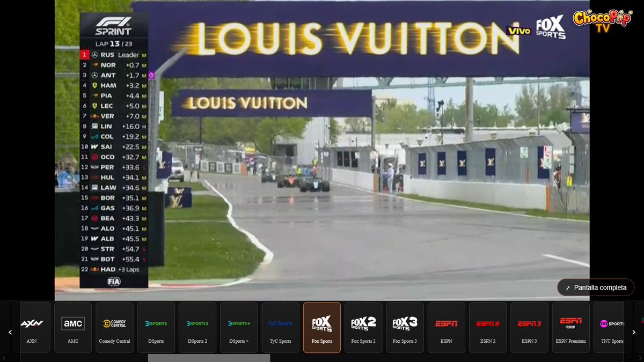Open the ESPN 3 channel
The width and height of the screenshot is (644, 362).
click(529, 327)
